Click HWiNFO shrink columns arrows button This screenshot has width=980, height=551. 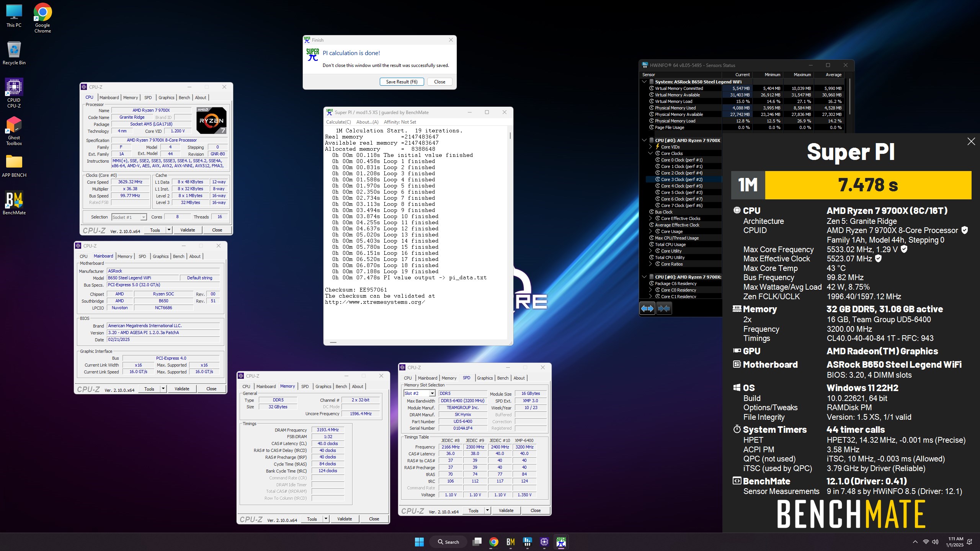pos(664,308)
